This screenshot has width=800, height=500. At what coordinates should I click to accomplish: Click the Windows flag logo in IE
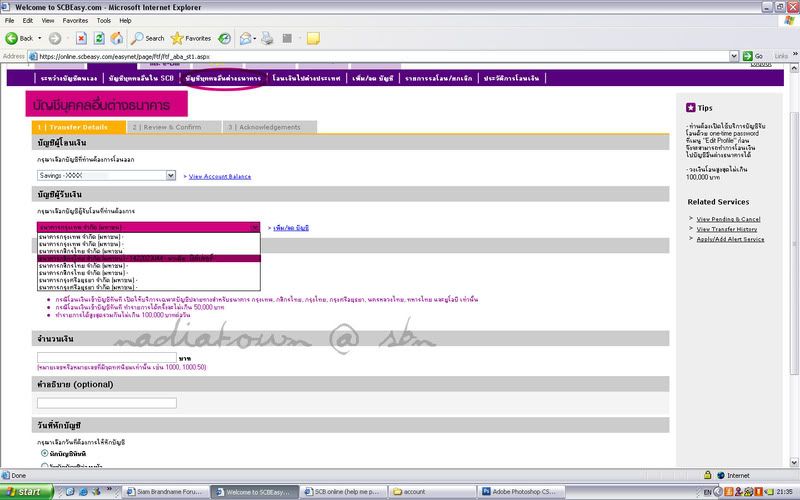point(789,20)
